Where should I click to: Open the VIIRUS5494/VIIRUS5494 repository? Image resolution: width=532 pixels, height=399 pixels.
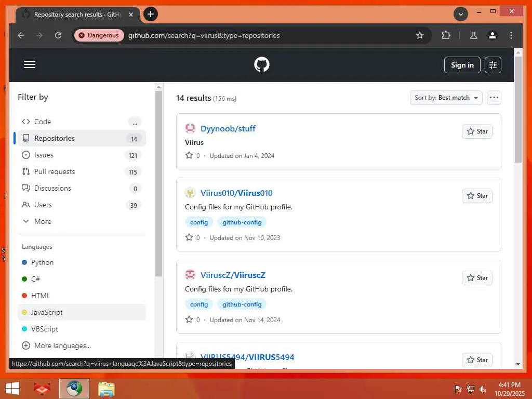click(247, 357)
